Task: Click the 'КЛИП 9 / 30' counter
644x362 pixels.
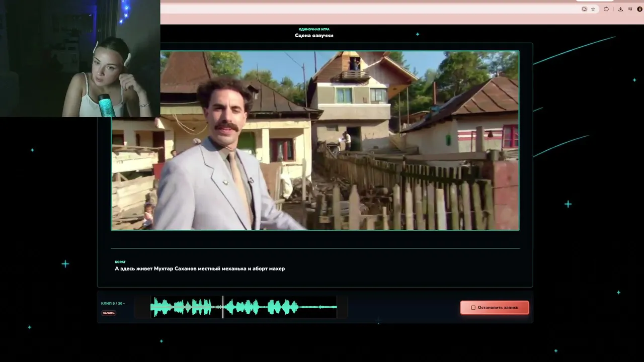Action: click(112, 303)
